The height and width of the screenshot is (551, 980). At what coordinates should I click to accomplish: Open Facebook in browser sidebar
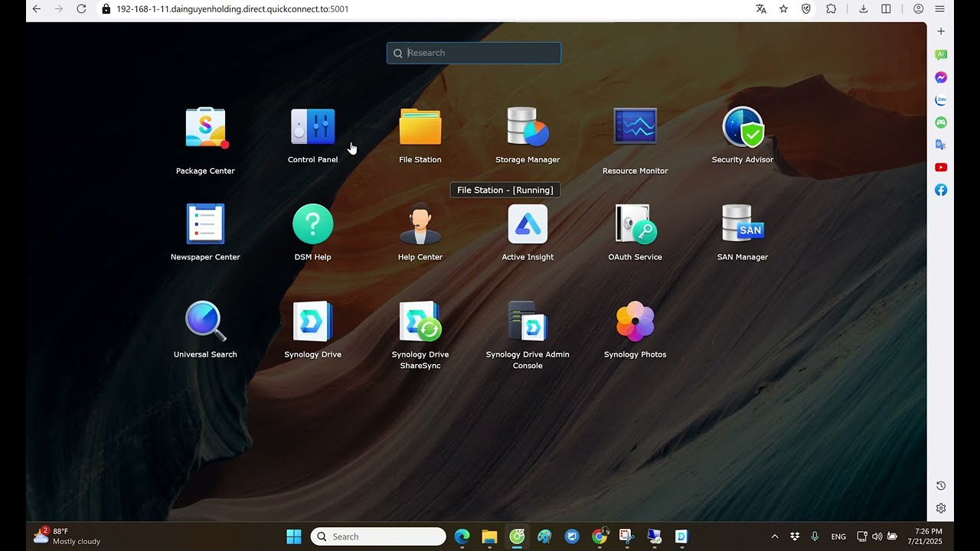941,190
